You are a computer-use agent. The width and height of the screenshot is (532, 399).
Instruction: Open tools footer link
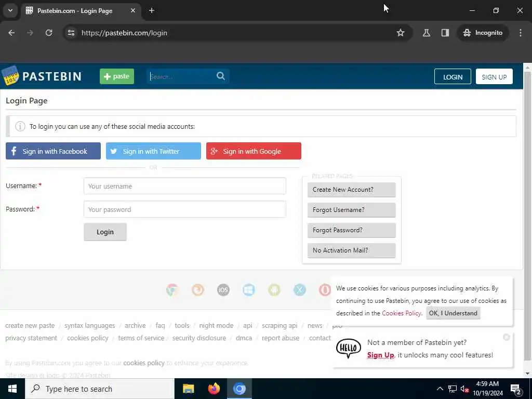(182, 325)
